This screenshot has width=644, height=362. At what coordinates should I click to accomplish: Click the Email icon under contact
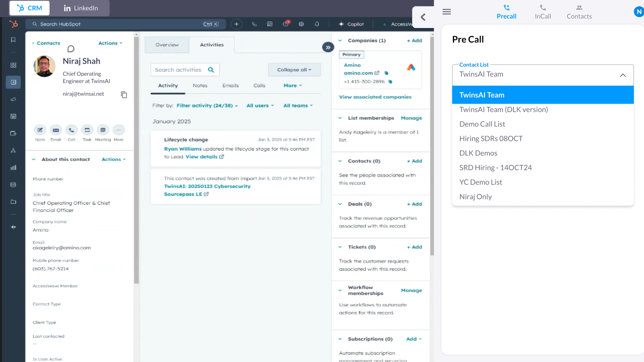coord(56,130)
